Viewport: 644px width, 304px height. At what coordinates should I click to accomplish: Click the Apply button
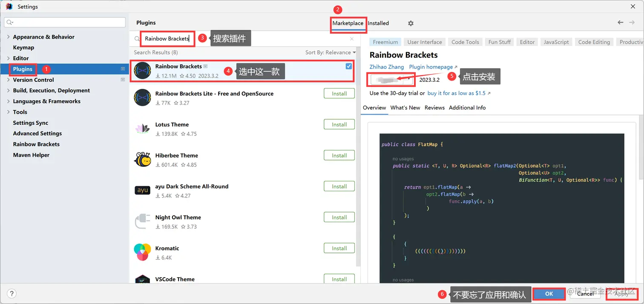tap(621, 294)
